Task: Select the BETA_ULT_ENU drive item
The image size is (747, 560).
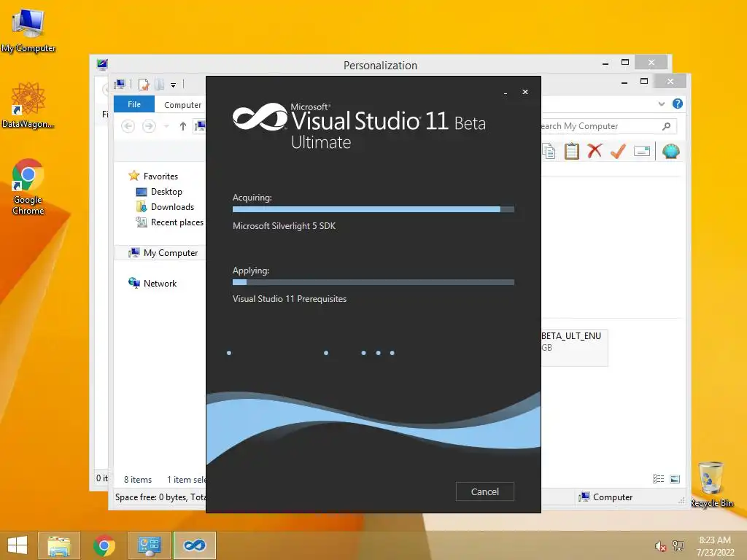Action: (x=574, y=347)
